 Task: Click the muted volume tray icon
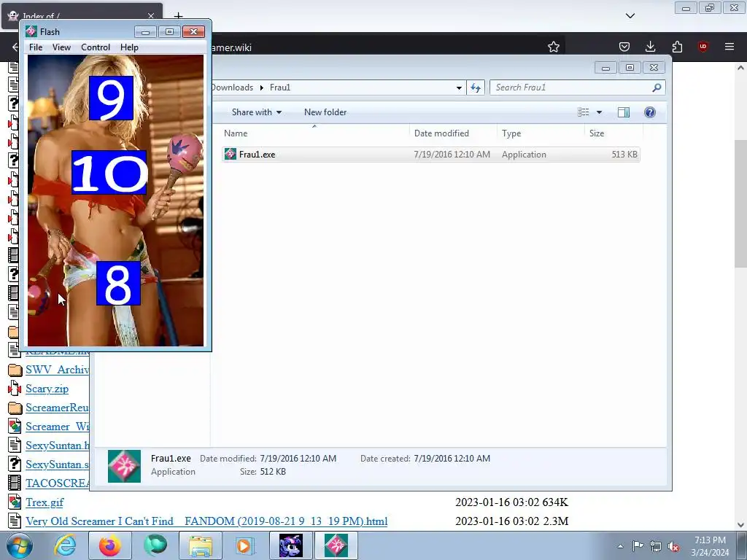tap(673, 546)
